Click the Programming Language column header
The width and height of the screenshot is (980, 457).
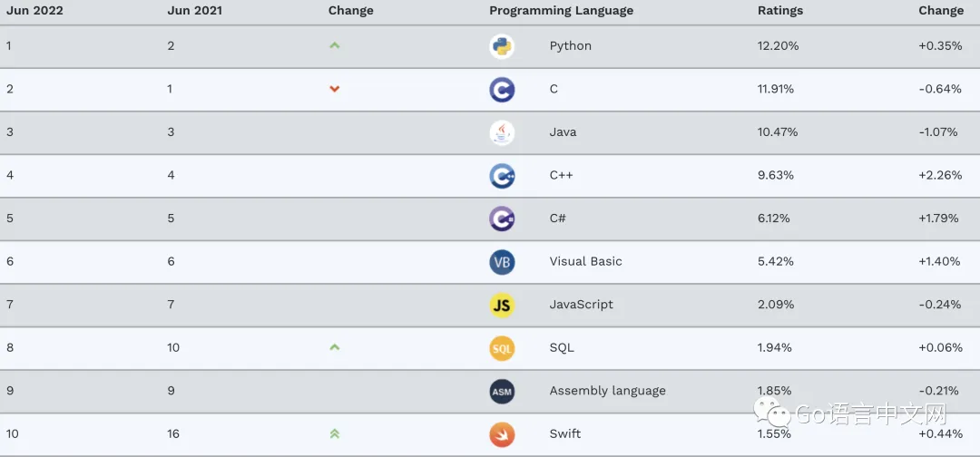tap(561, 11)
